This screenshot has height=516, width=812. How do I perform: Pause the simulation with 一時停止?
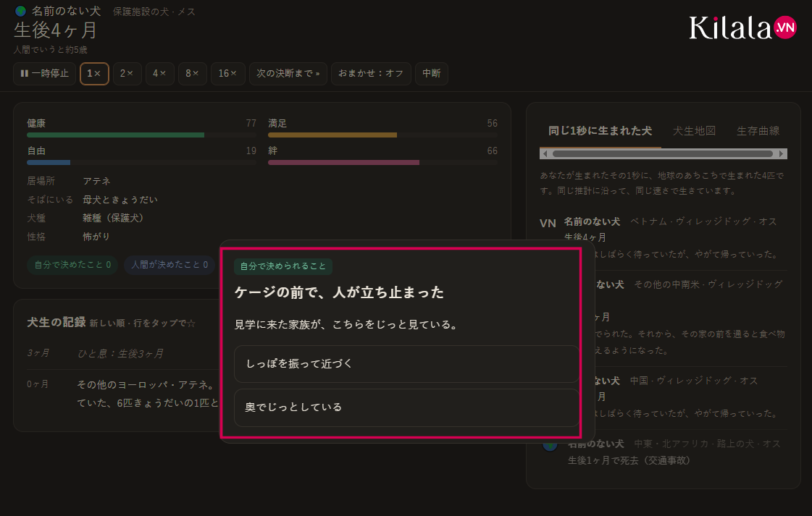click(44, 74)
